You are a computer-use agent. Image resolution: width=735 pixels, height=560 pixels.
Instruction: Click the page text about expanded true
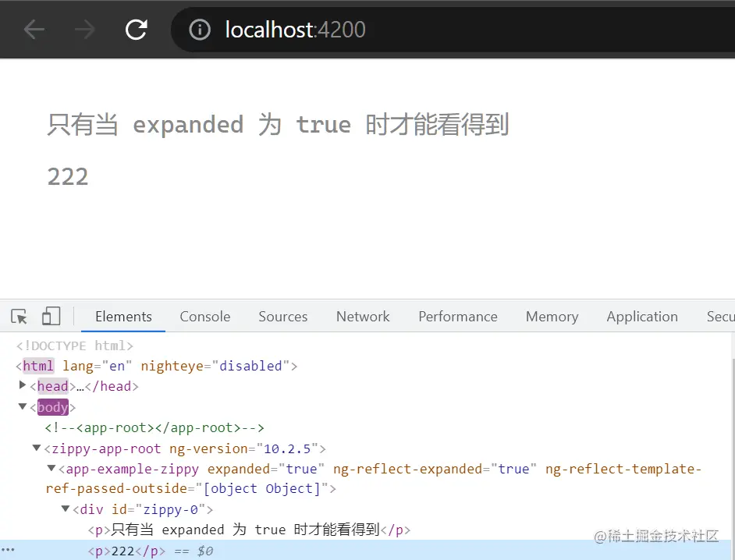coord(278,125)
